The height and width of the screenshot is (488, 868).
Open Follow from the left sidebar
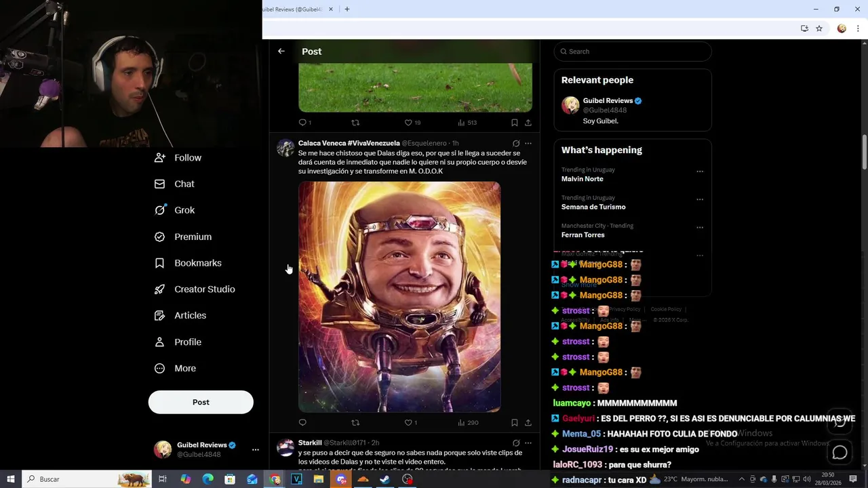(178, 158)
